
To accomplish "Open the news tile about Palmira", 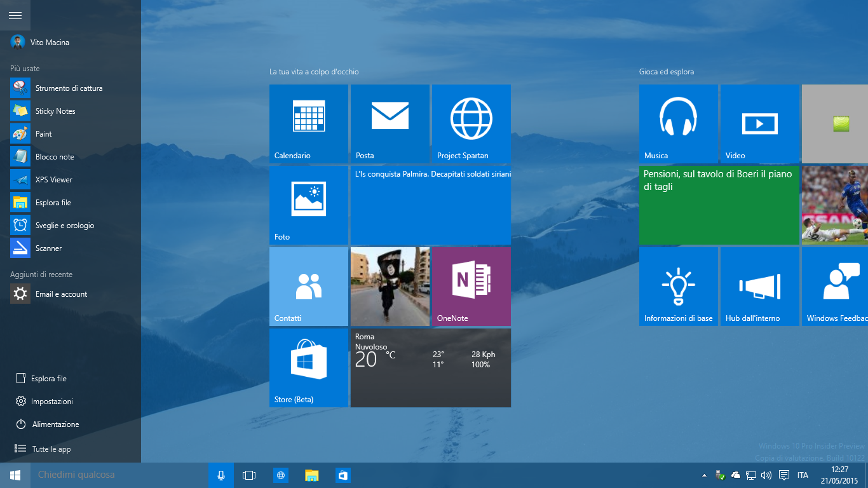I will pyautogui.click(x=431, y=205).
